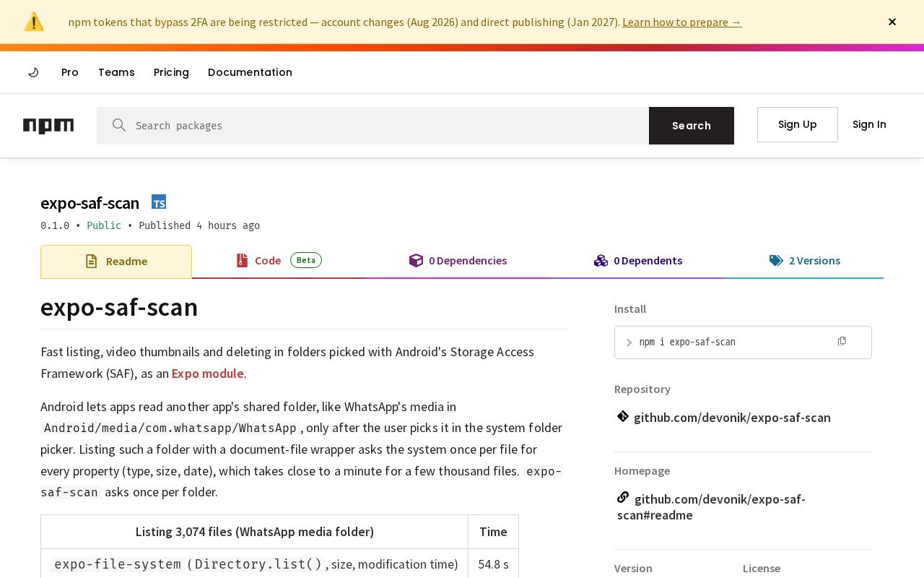
Task: Open the Readme tab
Action: coord(116,262)
